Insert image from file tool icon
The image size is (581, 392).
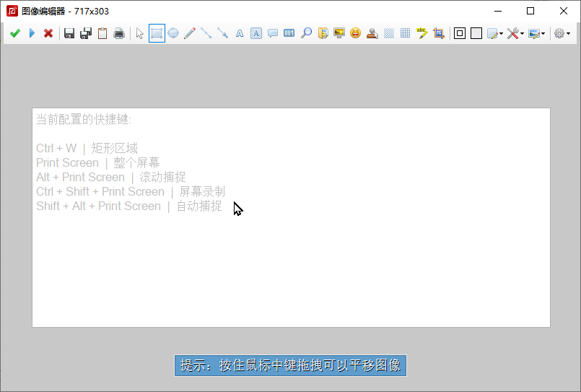click(323, 33)
